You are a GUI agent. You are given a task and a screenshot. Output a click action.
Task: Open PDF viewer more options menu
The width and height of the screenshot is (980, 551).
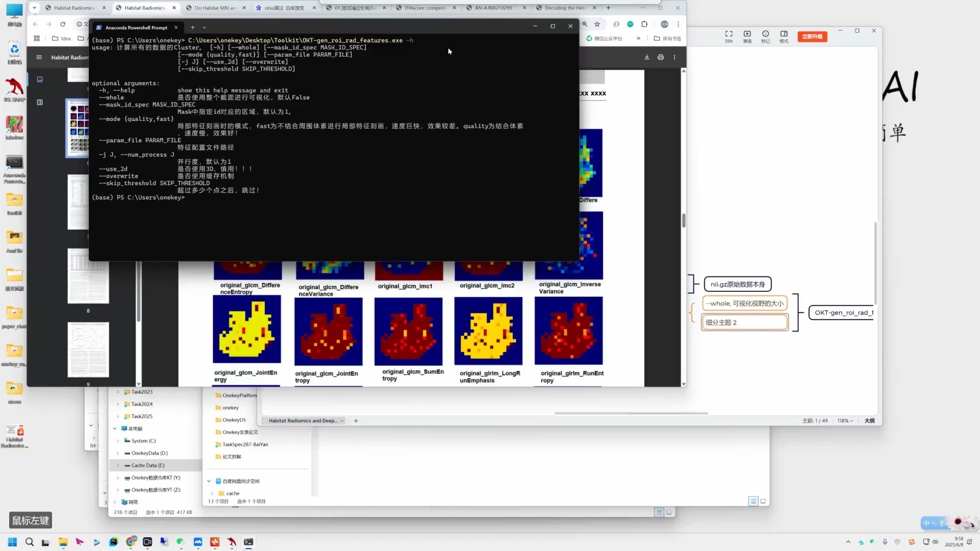click(x=674, y=57)
